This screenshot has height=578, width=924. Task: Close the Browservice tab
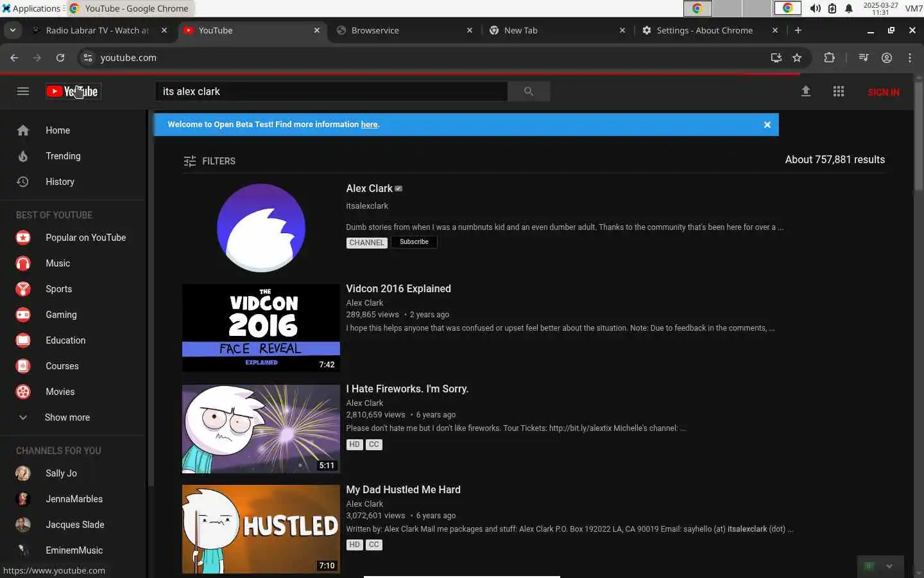tap(470, 30)
